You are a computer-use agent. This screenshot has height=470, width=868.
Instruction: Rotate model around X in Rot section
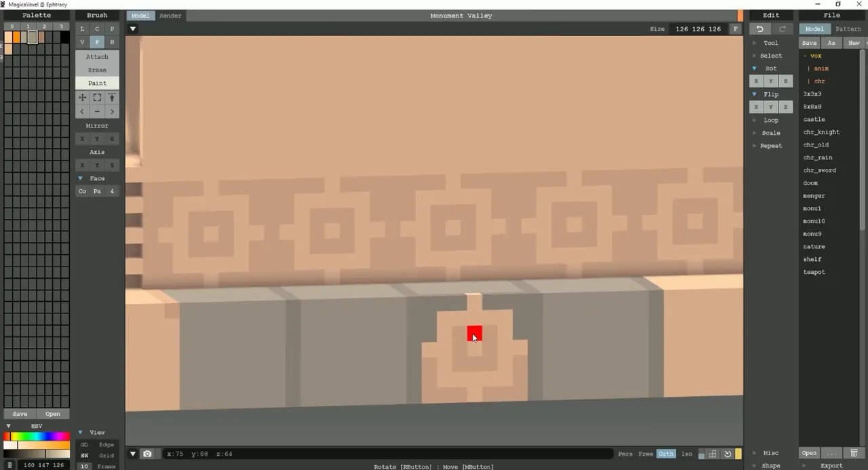[x=756, y=81]
